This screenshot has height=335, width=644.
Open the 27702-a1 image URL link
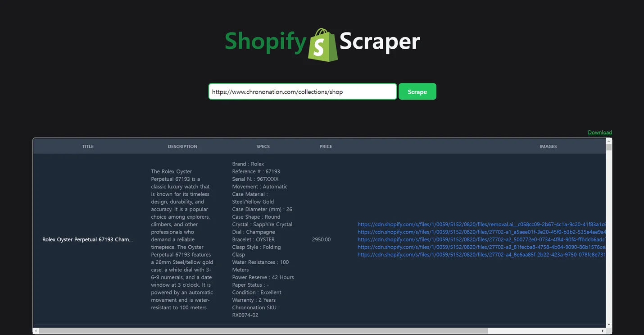tap(481, 232)
